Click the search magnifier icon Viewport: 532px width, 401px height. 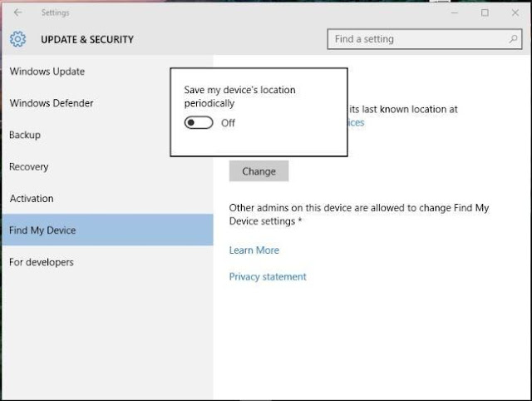513,39
